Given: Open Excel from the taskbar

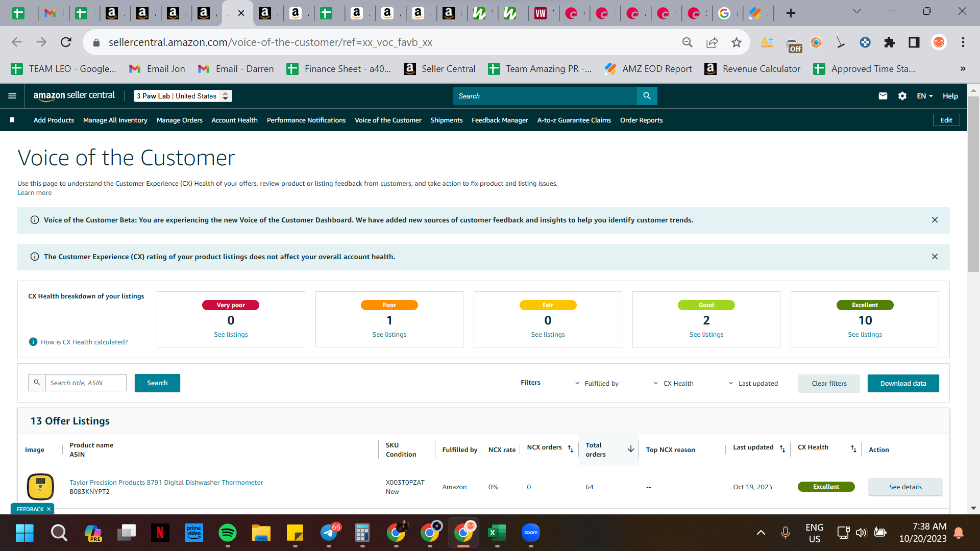Looking at the screenshot, I should coord(497,533).
